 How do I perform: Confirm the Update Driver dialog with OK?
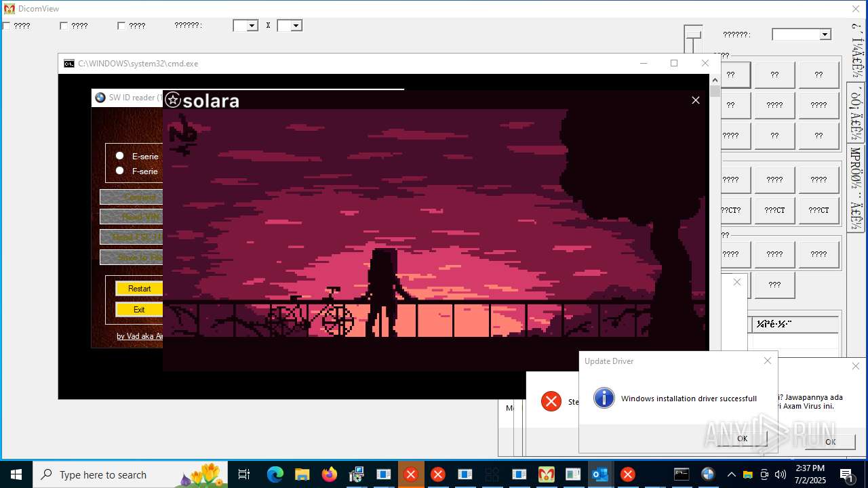coord(742,439)
